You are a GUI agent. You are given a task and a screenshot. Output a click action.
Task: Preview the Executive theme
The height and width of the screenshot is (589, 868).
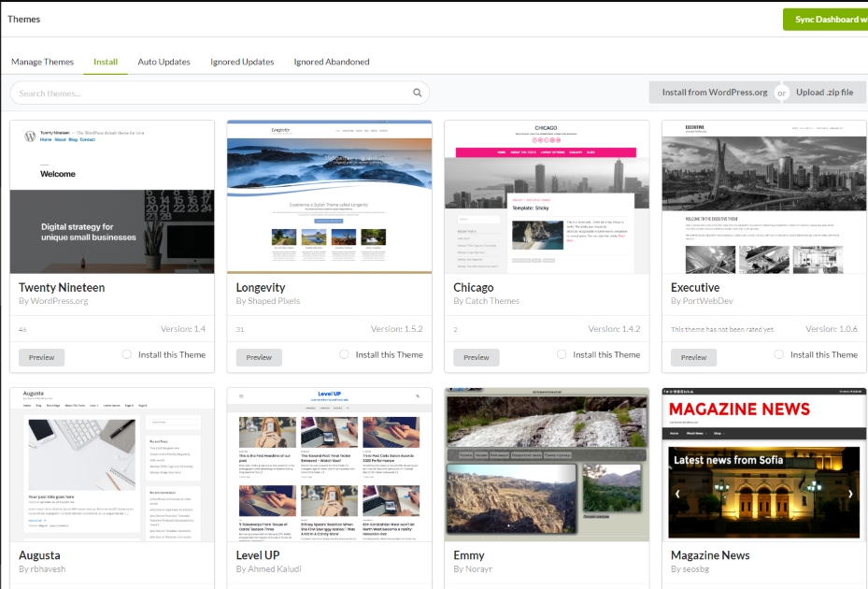click(693, 357)
